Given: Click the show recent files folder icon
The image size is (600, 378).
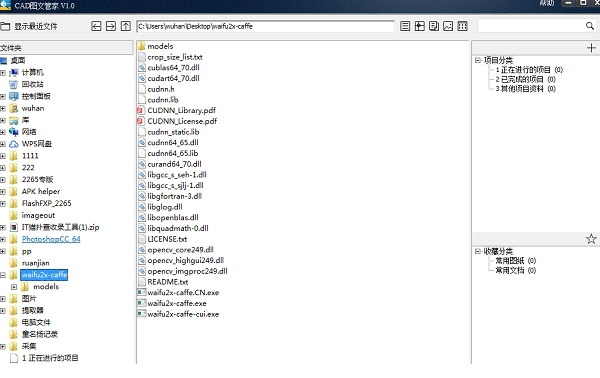Looking at the screenshot, I should click(x=5, y=26).
